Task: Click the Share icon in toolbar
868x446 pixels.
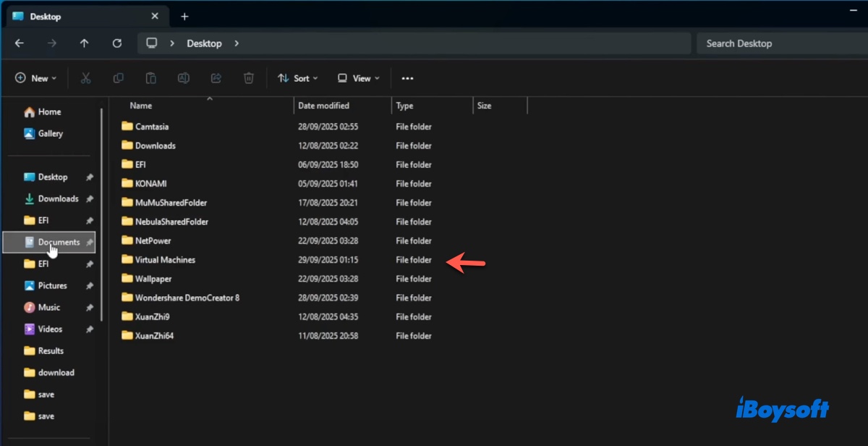Action: 216,78
